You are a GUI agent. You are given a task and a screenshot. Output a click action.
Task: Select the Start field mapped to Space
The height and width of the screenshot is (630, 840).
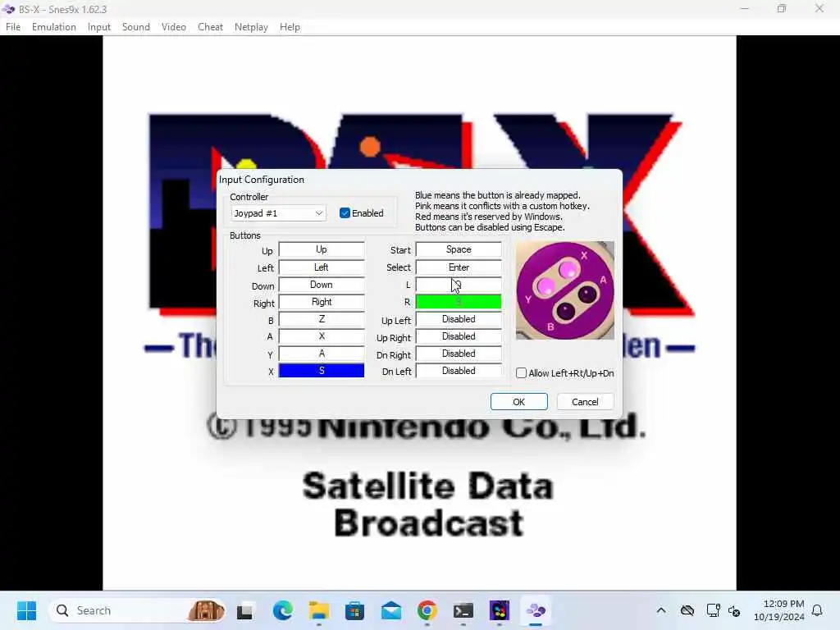pos(459,249)
